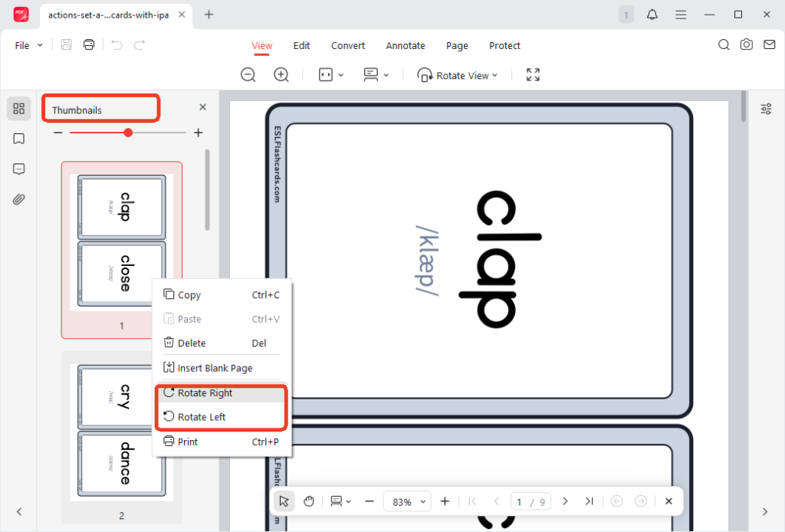Open the File menu dropdown
The width and height of the screenshot is (785, 532).
[x=28, y=45]
